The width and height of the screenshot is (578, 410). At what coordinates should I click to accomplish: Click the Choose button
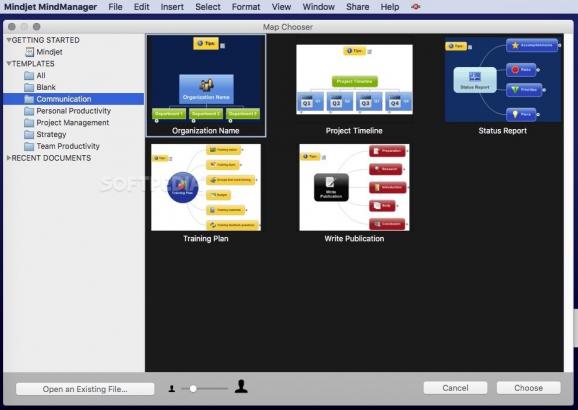pos(529,388)
